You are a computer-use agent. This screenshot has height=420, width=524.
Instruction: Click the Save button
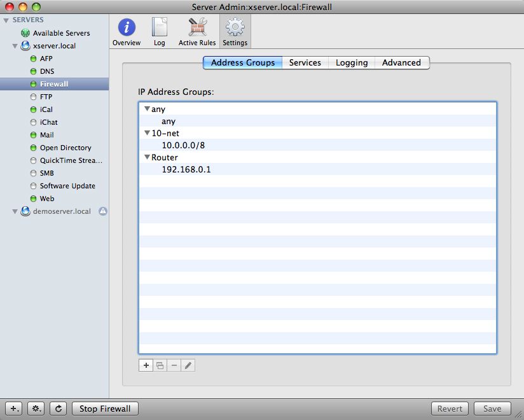(492, 409)
